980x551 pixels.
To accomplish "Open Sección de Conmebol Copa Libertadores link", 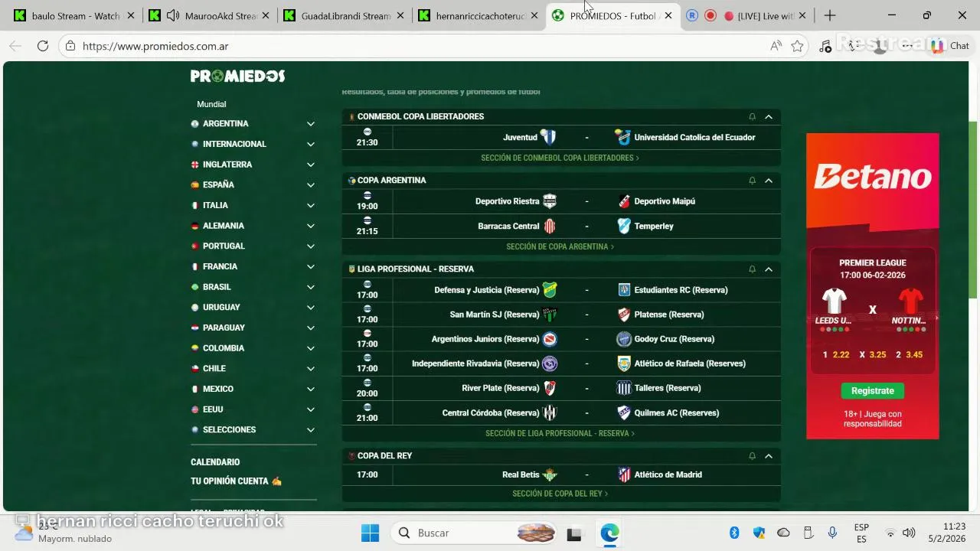I will pyautogui.click(x=560, y=158).
